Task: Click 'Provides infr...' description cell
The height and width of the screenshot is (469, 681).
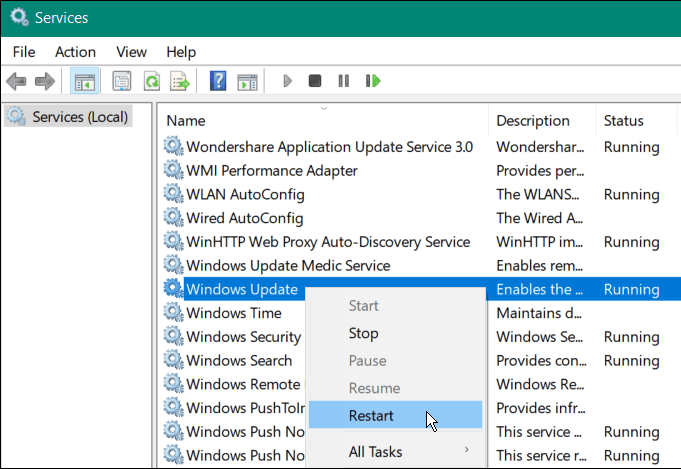Action: (x=541, y=408)
